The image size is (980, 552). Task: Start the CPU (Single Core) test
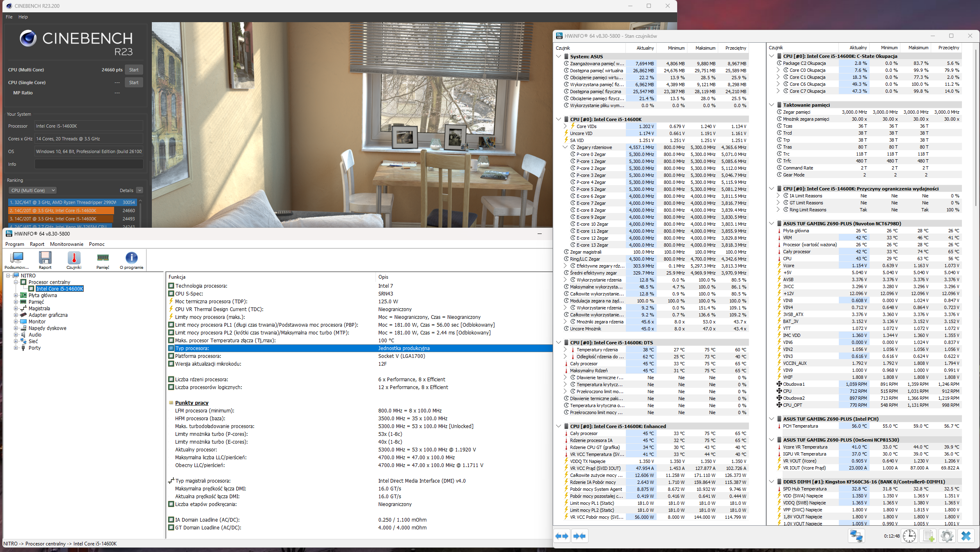(134, 82)
